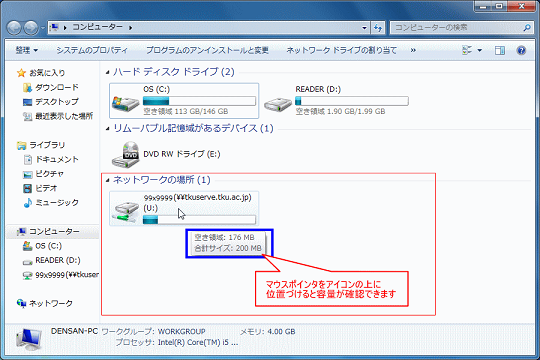Expand the address bar history dropdown
Viewport: 540px width, 360px height.
click(x=364, y=28)
